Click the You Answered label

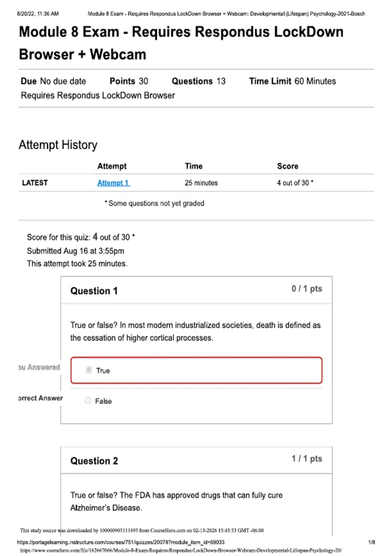click(39, 367)
